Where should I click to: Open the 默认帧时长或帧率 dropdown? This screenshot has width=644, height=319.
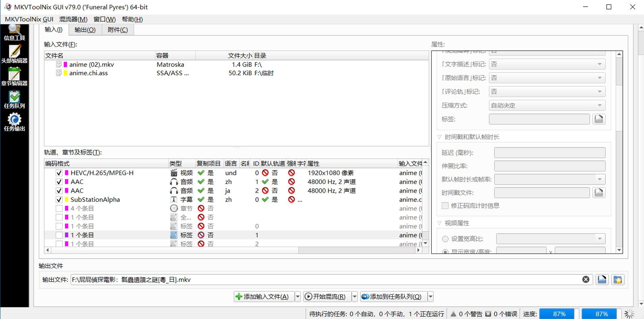click(x=550, y=179)
